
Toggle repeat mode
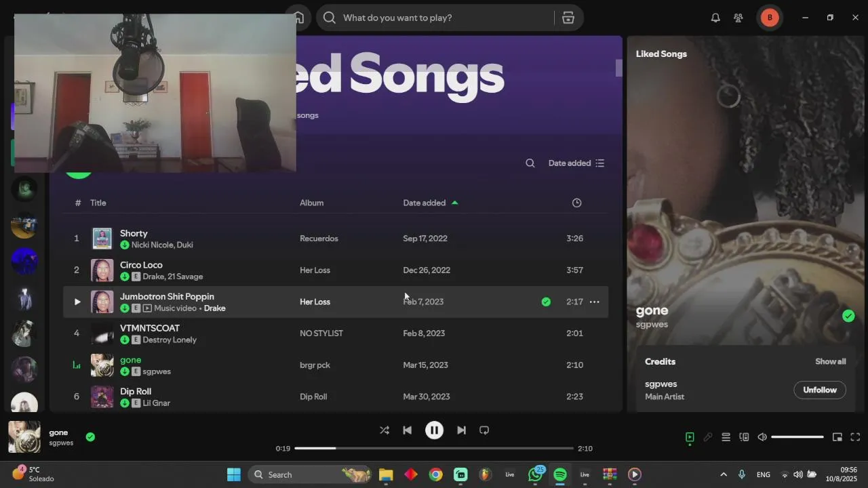pyautogui.click(x=484, y=430)
